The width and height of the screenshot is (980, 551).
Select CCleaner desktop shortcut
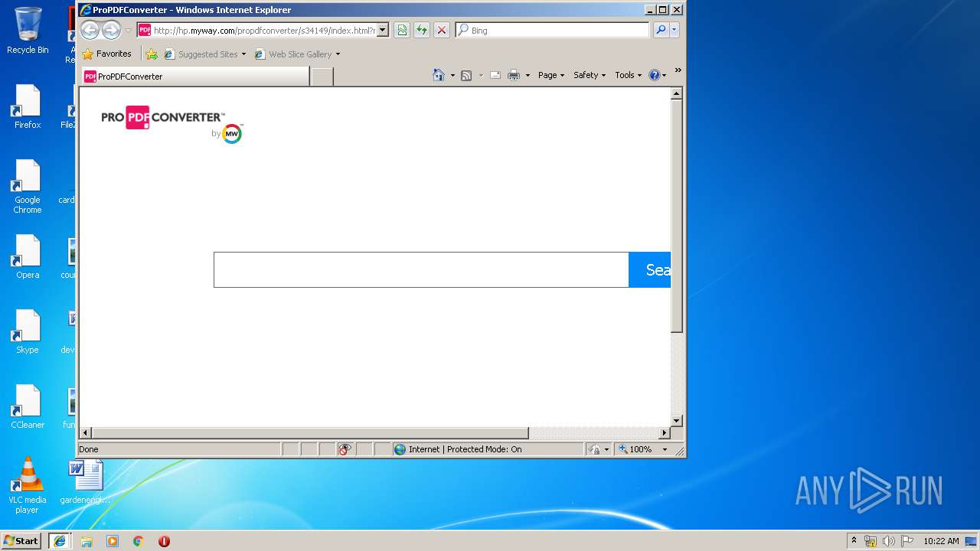(28, 406)
